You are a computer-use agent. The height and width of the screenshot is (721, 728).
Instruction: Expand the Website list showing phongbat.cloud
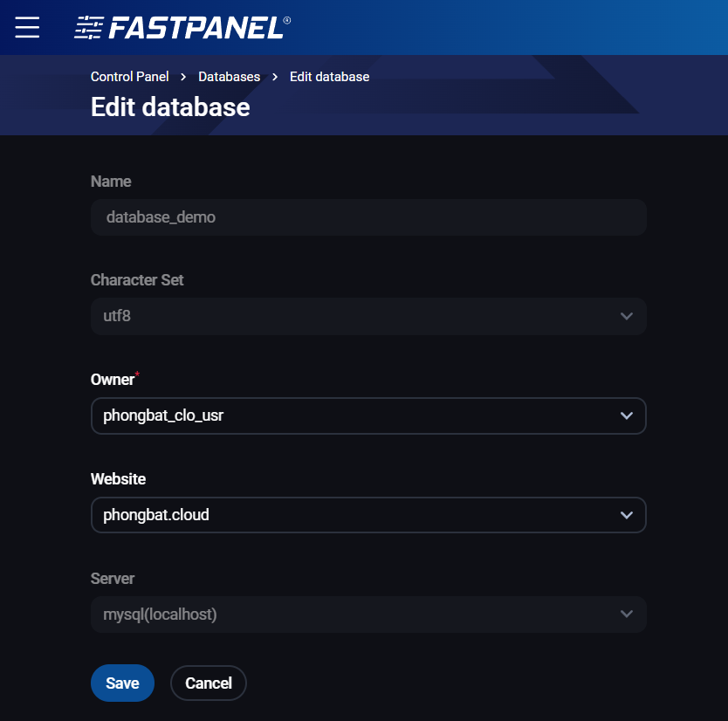pos(349,515)
